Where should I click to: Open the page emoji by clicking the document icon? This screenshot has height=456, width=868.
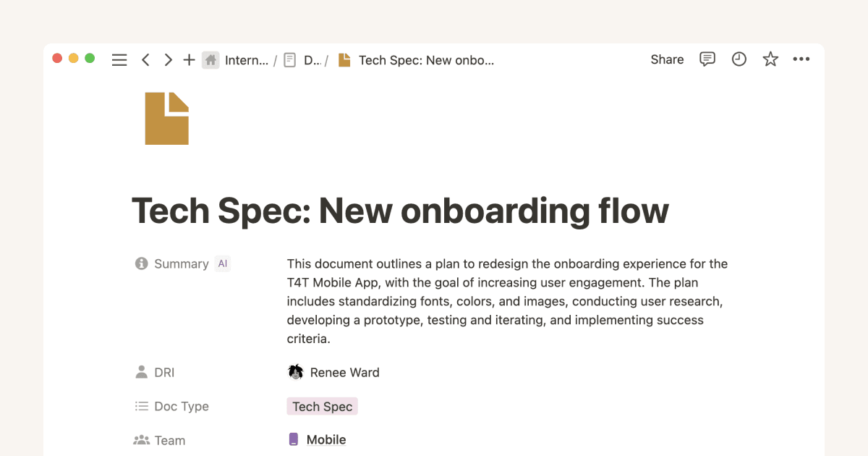(166, 117)
